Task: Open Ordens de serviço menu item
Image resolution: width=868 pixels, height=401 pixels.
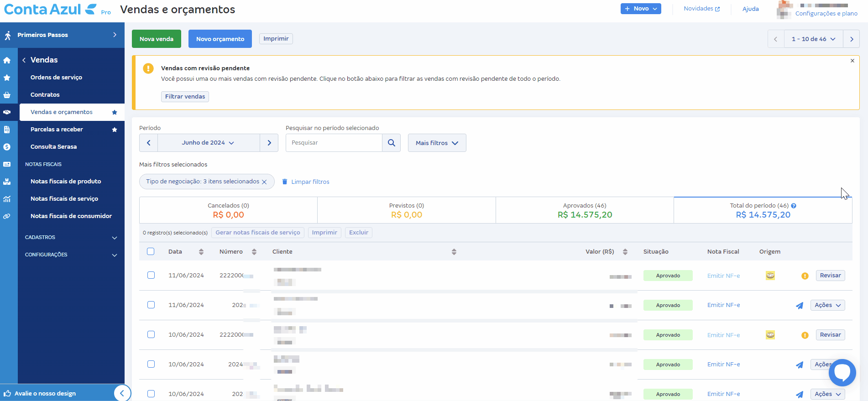Action: coord(56,78)
